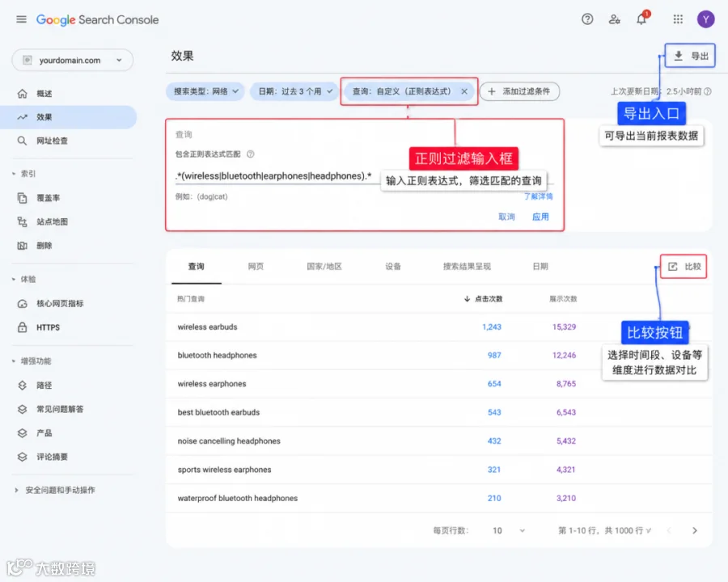
Task: Click help icon next to 包含正则表达式匹配
Action: click(x=250, y=154)
